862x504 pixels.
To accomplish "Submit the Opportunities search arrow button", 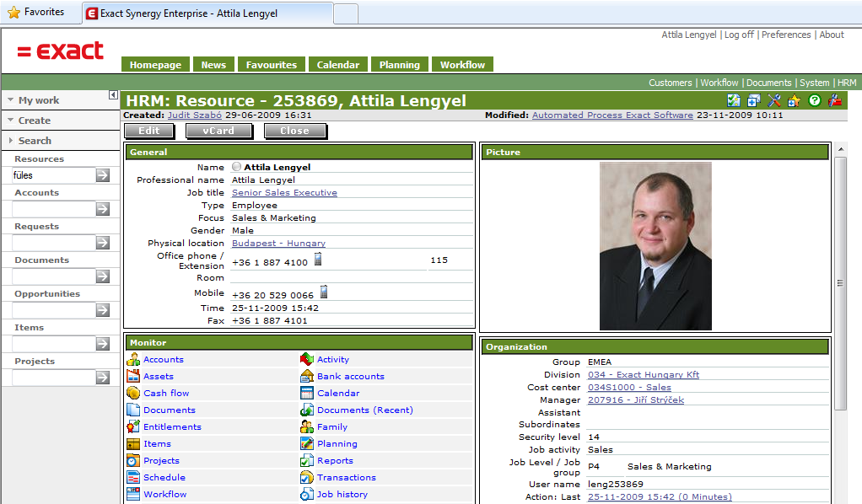I will [x=103, y=310].
